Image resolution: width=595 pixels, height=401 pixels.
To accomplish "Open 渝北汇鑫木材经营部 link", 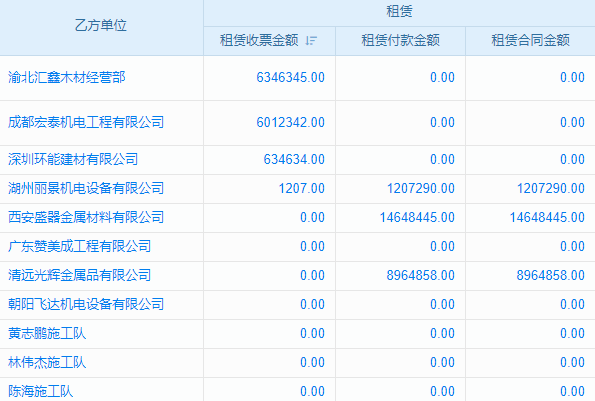I will pyautogui.click(x=67, y=77).
